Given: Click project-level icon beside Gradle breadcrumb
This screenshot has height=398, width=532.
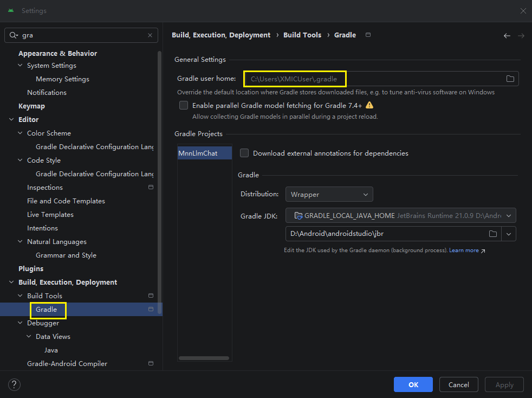Looking at the screenshot, I should [x=368, y=35].
